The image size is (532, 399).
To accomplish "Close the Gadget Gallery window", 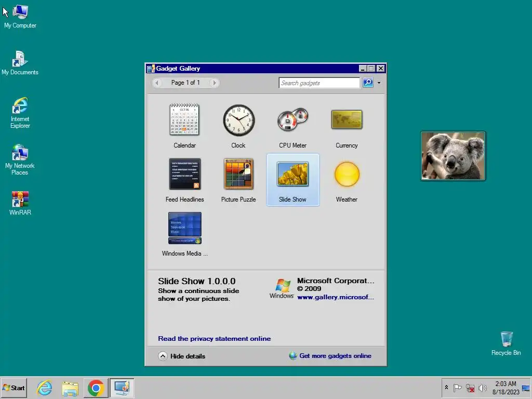I will [381, 69].
